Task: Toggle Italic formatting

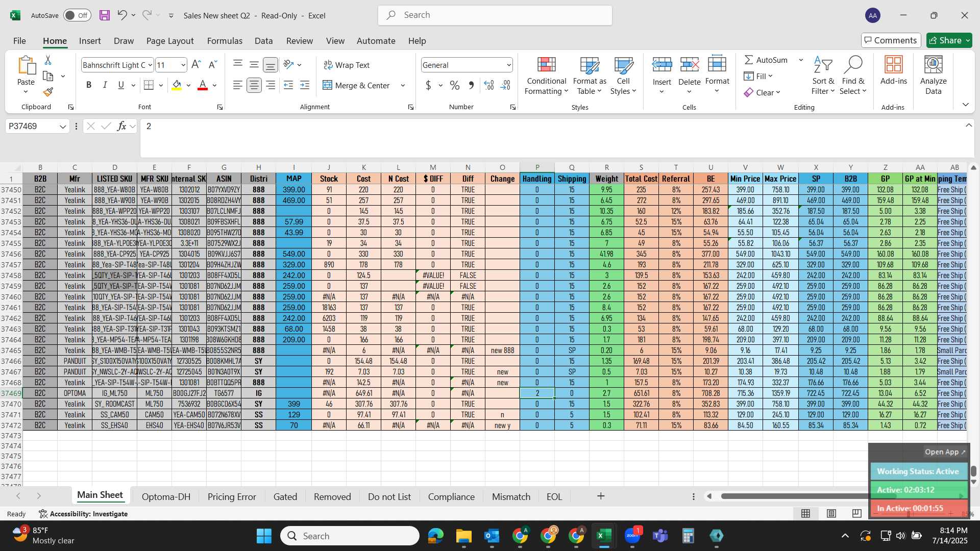Action: pyautogui.click(x=105, y=85)
